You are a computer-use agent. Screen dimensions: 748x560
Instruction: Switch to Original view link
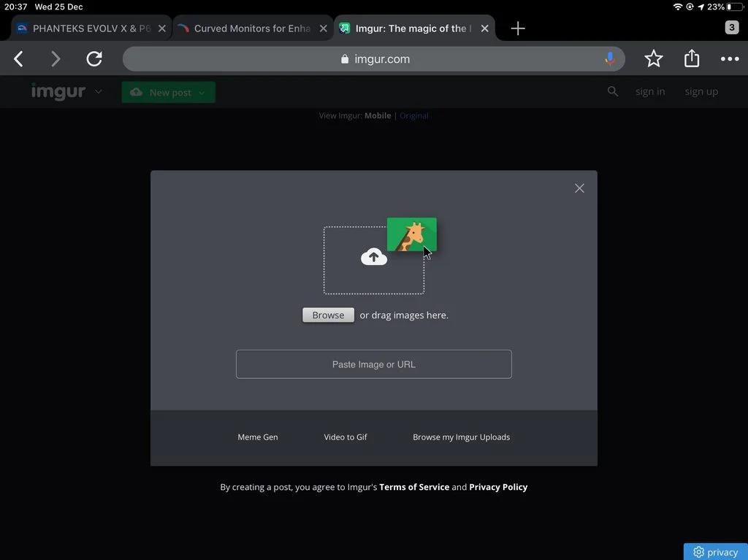(413, 115)
